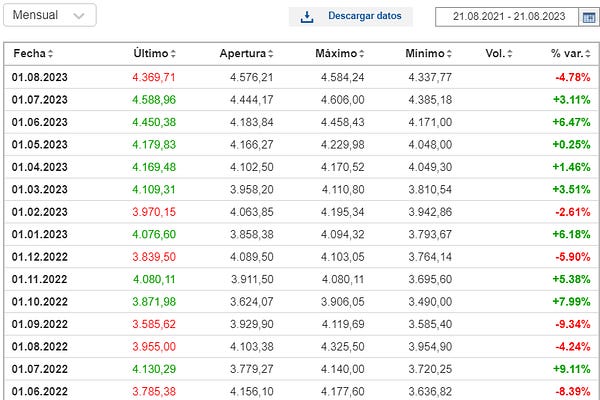Sort the table by Vol. column
This screenshot has height=400, width=600.
click(x=499, y=54)
